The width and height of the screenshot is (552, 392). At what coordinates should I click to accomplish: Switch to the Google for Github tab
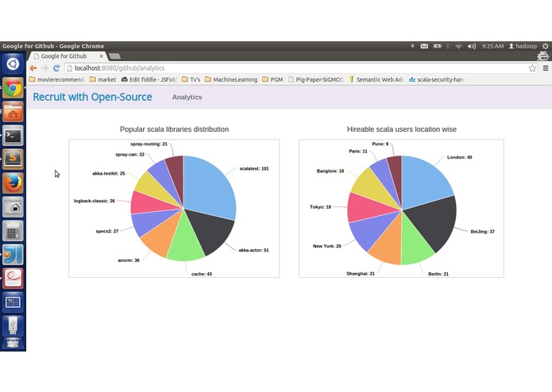[x=64, y=56]
